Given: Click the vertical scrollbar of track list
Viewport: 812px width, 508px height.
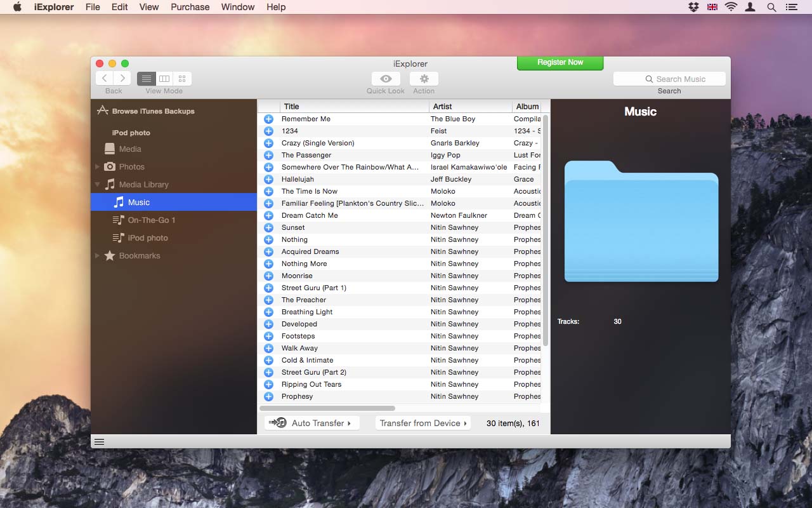Looking at the screenshot, I should tap(546, 230).
